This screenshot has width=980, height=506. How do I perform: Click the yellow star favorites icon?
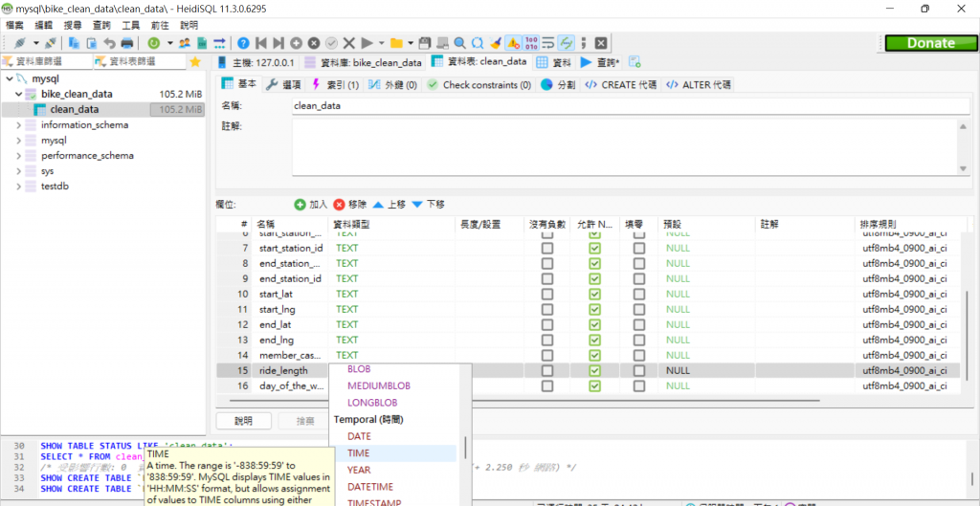pos(195,62)
